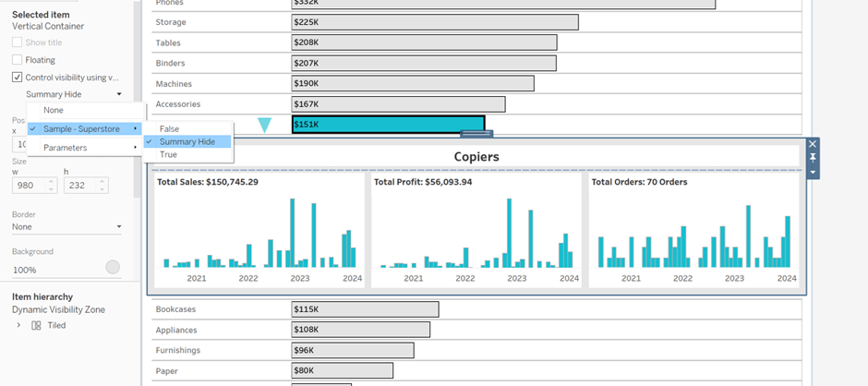Image resolution: width=868 pixels, height=386 pixels.
Task: Open the Border None dropdown
Action: click(x=66, y=227)
